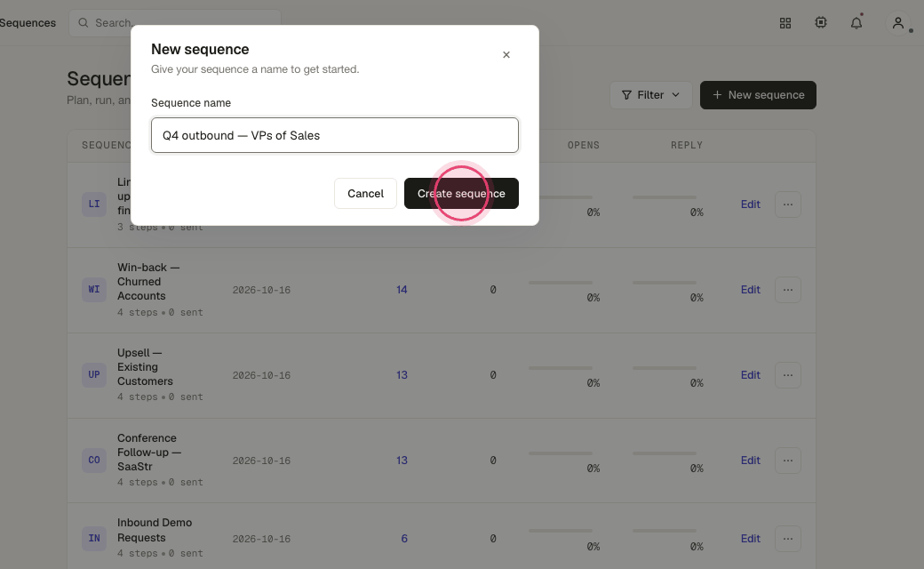
Task: Open more options for Upsell sequence
Action: (788, 375)
